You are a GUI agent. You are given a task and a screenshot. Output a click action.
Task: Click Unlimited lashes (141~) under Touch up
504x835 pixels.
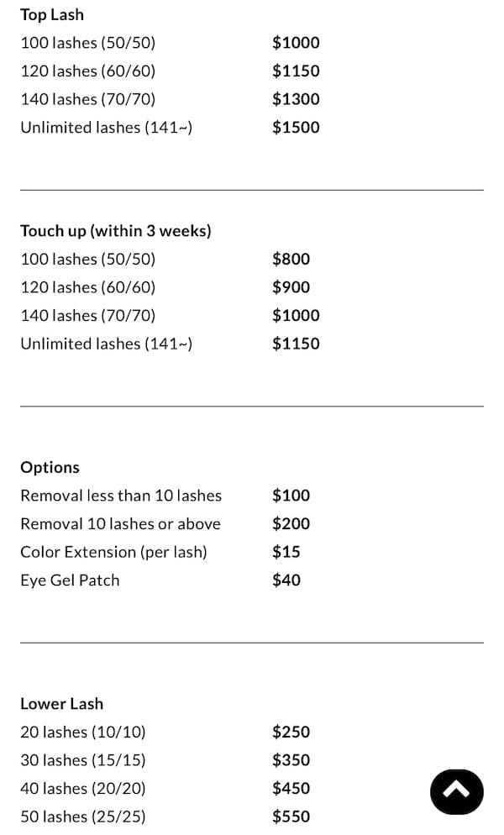(x=106, y=344)
